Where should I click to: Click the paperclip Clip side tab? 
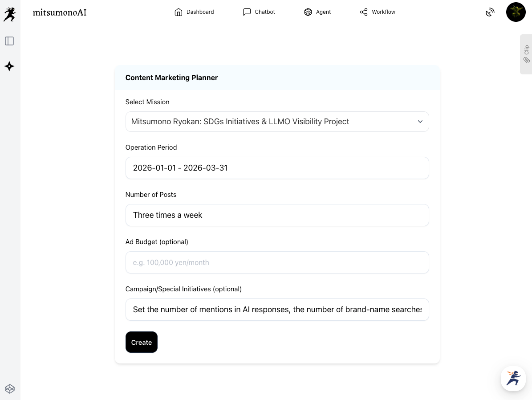(526, 54)
